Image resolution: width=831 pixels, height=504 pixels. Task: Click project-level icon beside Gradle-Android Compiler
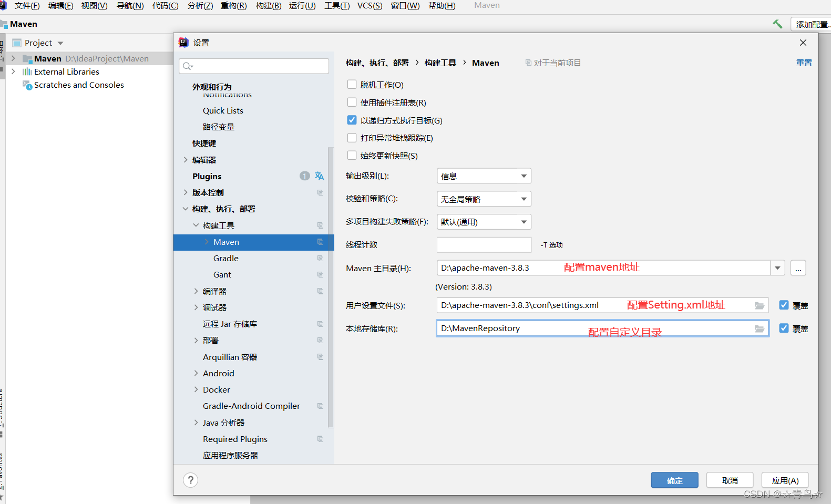coord(320,406)
